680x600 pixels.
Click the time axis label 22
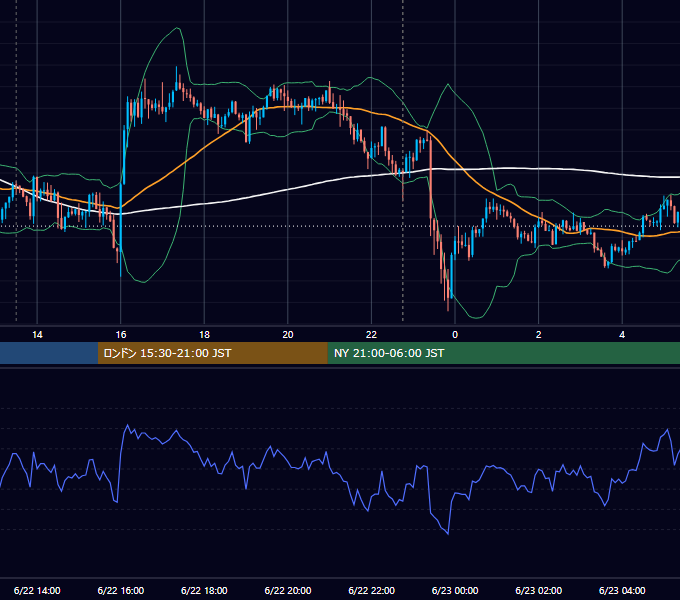371,335
